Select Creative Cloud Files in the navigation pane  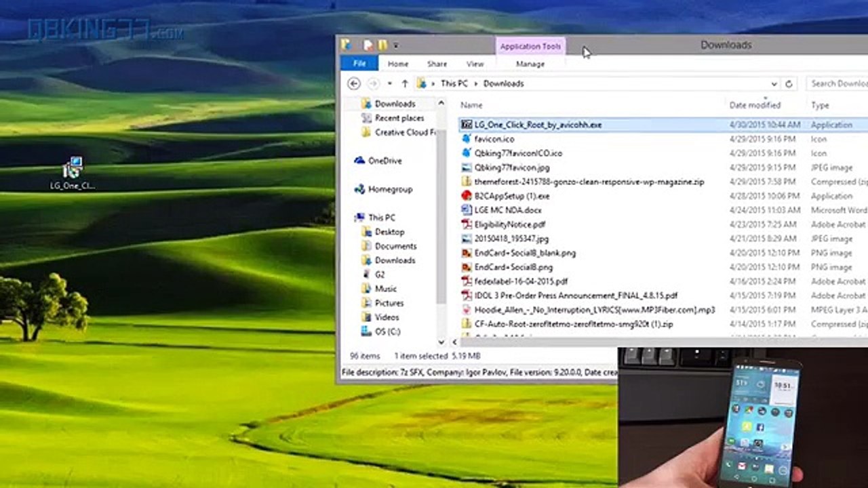(399, 132)
